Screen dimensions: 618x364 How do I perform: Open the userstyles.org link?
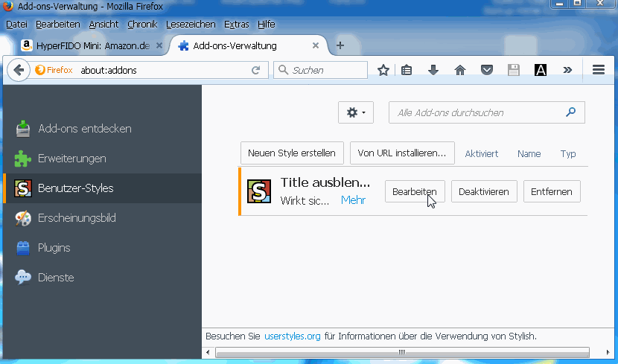click(292, 336)
